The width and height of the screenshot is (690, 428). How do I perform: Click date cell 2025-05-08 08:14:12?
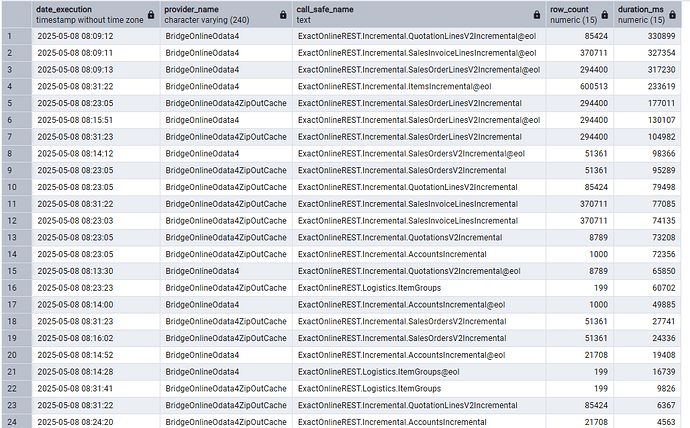pos(95,154)
